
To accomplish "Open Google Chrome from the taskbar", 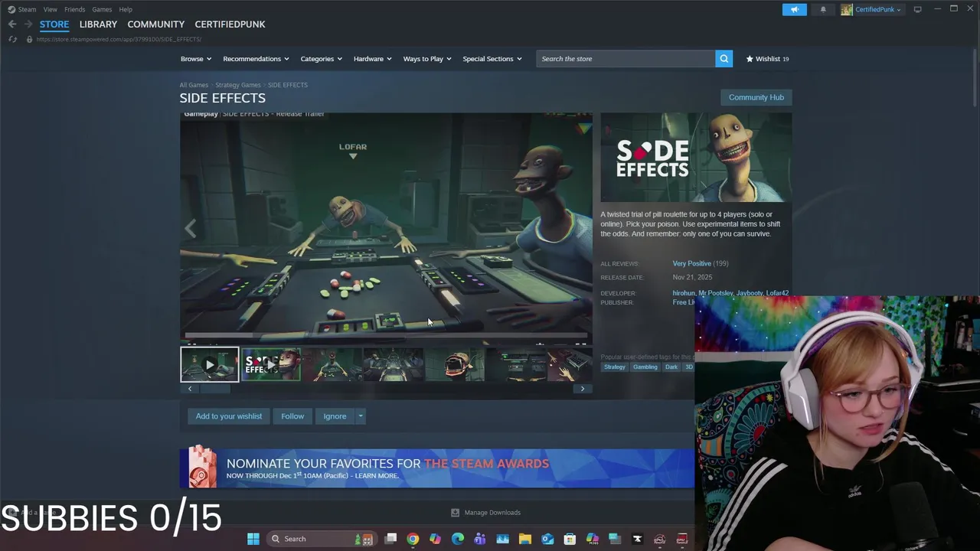I will (413, 539).
